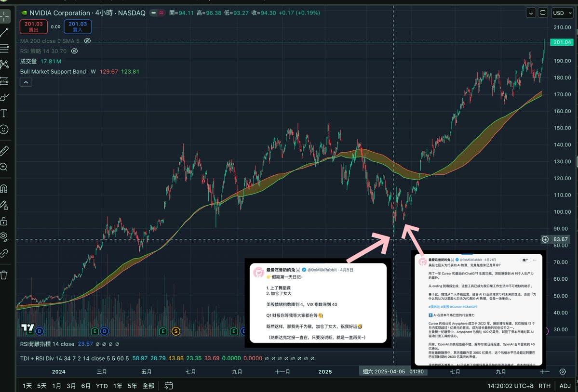Open the time axis settings gear
Viewport: 578px width, 392px height.
[563, 371]
